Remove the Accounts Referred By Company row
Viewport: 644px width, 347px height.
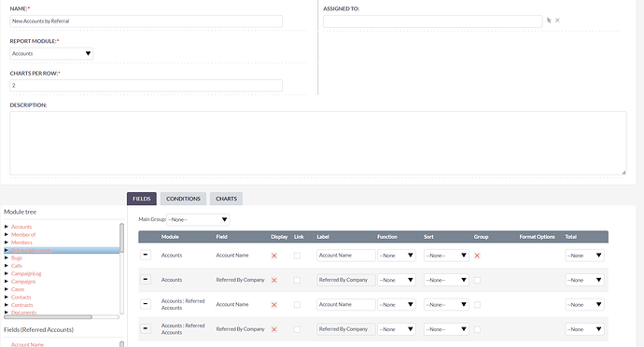tap(146, 280)
